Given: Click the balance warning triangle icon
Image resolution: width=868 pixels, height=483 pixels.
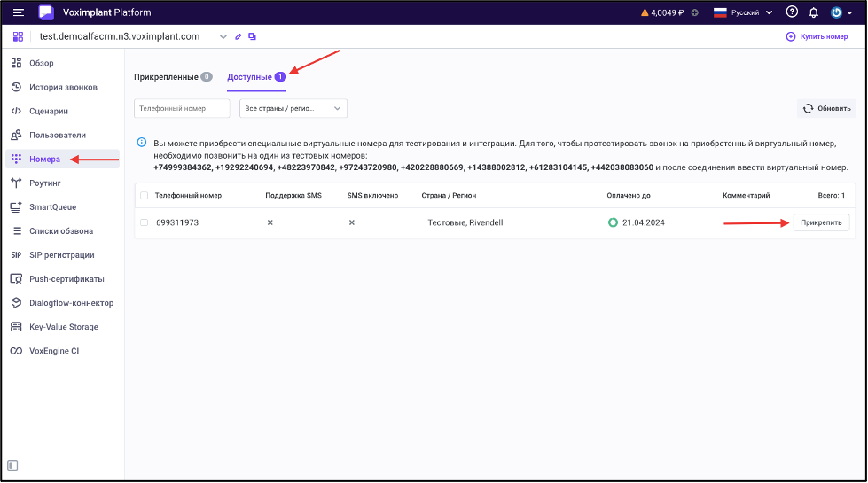Looking at the screenshot, I should point(645,12).
